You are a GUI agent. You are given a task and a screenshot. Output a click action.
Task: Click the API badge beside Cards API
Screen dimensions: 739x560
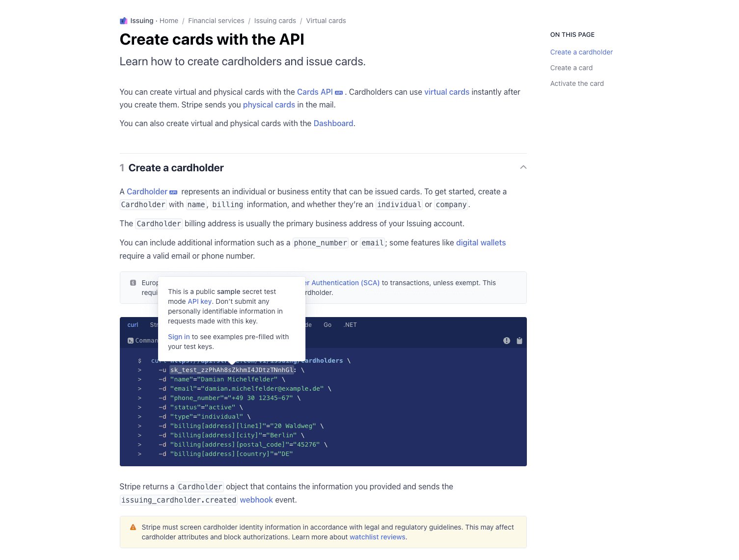pyautogui.click(x=339, y=92)
